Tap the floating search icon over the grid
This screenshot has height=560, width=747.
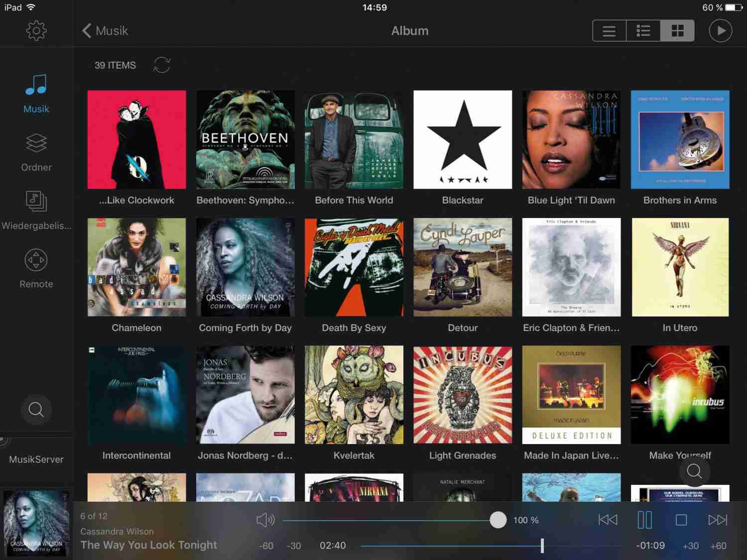pyautogui.click(x=694, y=471)
